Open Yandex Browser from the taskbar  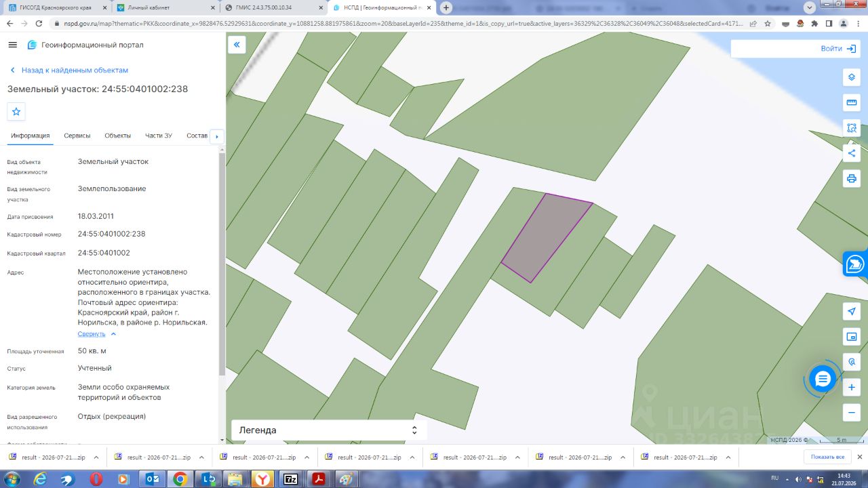coord(262,479)
